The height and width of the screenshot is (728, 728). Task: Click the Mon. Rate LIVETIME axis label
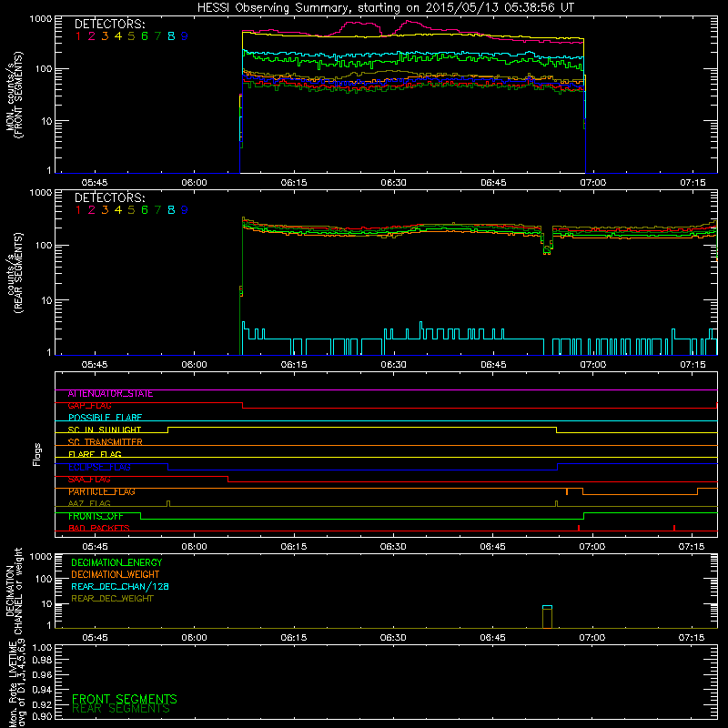click(16, 684)
